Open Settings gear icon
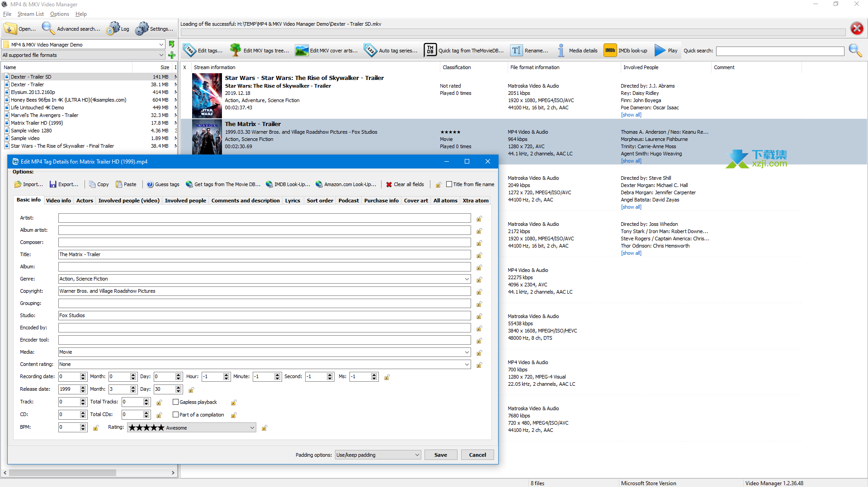The width and height of the screenshot is (868, 487). pos(154,28)
